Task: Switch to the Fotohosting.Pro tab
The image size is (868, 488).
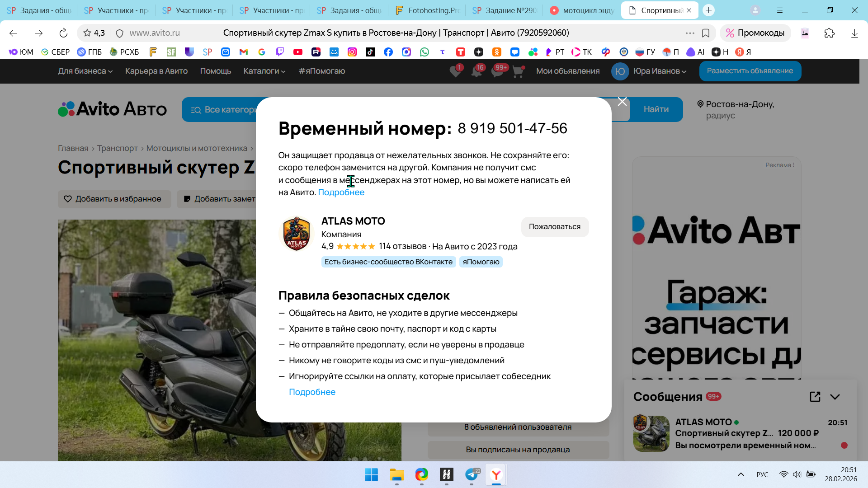Action: coord(426,10)
